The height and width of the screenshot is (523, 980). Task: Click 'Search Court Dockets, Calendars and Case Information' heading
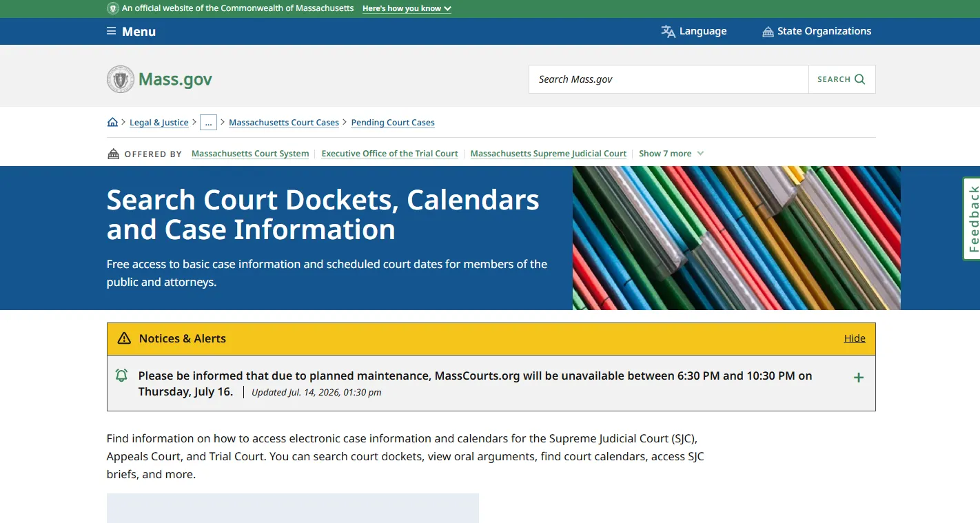(323, 214)
